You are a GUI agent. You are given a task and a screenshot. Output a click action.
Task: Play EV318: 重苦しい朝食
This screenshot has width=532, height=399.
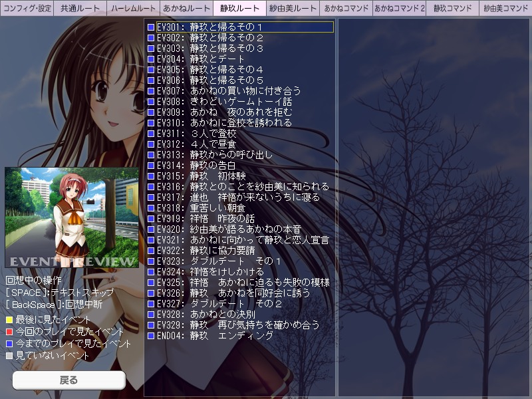click(201, 208)
